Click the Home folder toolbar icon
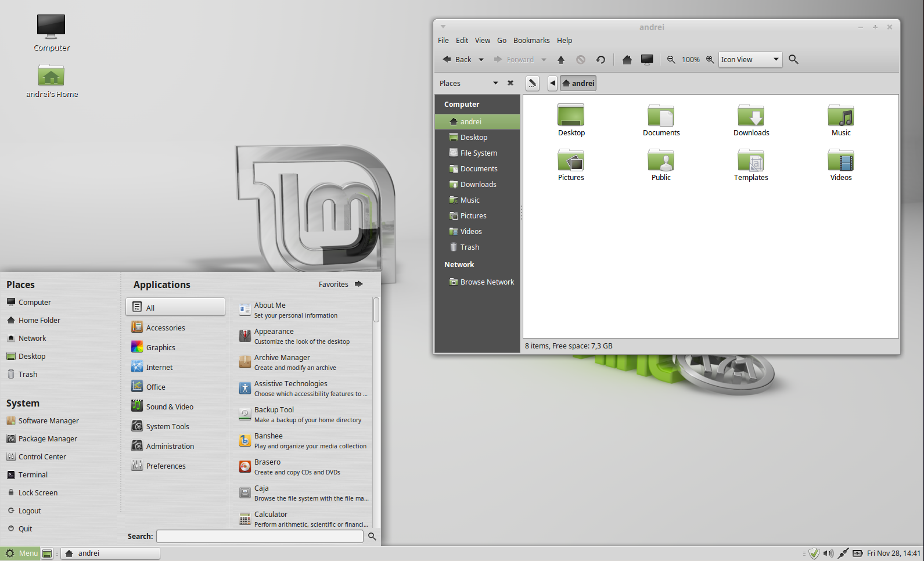Viewport: 924px width, 561px height. [627, 60]
